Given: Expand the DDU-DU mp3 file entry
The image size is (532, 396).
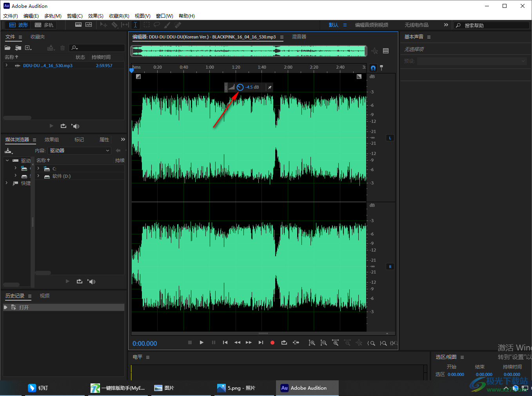Looking at the screenshot, I should click(7, 66).
